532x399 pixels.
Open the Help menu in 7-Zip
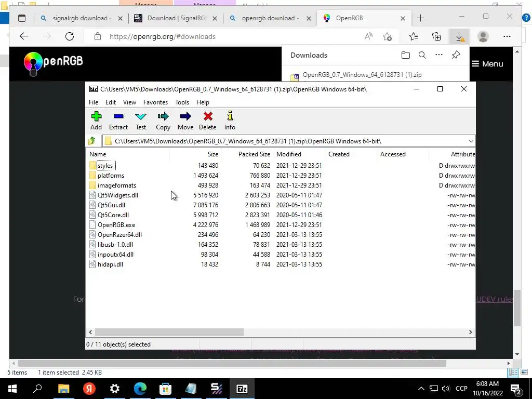[x=203, y=102]
